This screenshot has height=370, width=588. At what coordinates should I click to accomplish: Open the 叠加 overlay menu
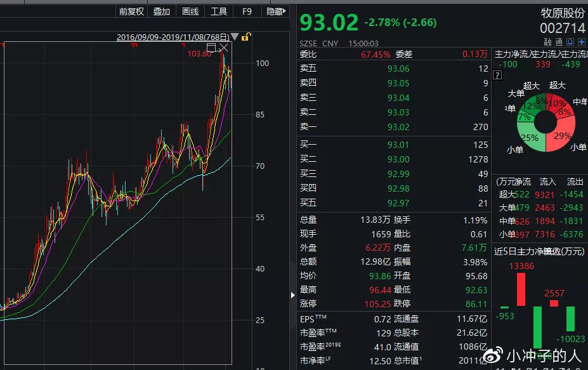pyautogui.click(x=162, y=11)
